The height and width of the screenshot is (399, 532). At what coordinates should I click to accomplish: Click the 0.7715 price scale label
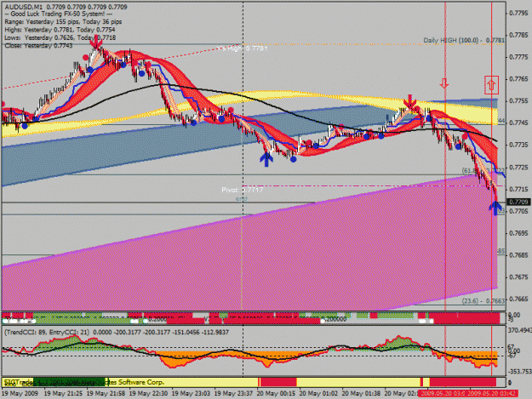(x=518, y=189)
